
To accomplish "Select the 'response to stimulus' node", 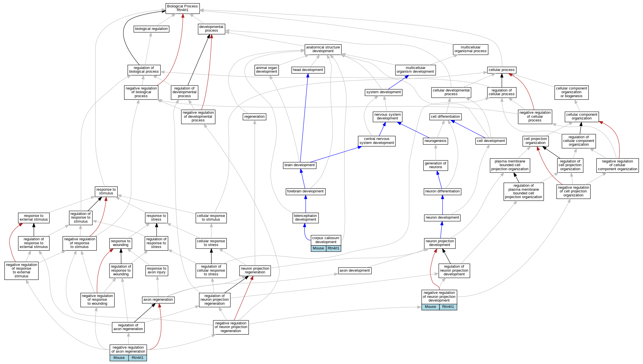I will 106,192.
